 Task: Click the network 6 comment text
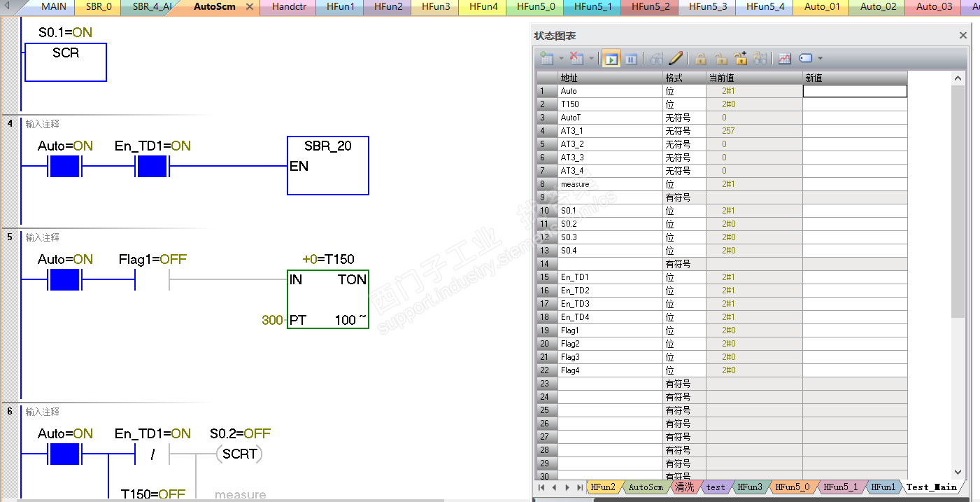point(43,412)
